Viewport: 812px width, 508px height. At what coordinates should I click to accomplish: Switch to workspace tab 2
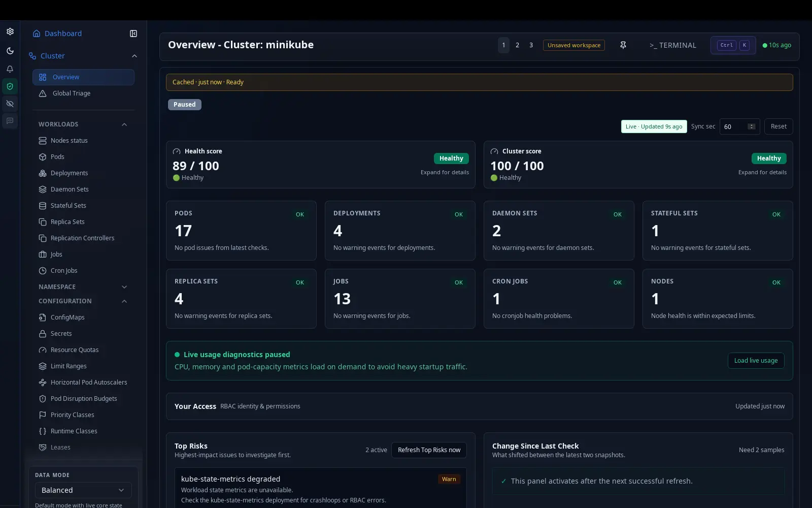(x=517, y=45)
